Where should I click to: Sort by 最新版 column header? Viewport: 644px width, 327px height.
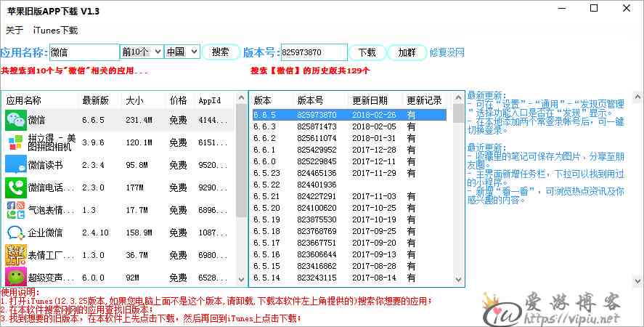(99, 100)
